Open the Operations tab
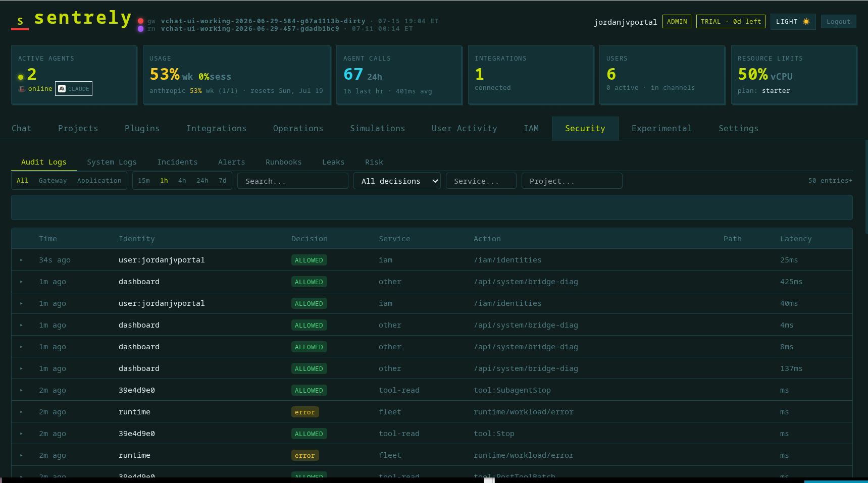The height and width of the screenshot is (483, 868). (298, 128)
